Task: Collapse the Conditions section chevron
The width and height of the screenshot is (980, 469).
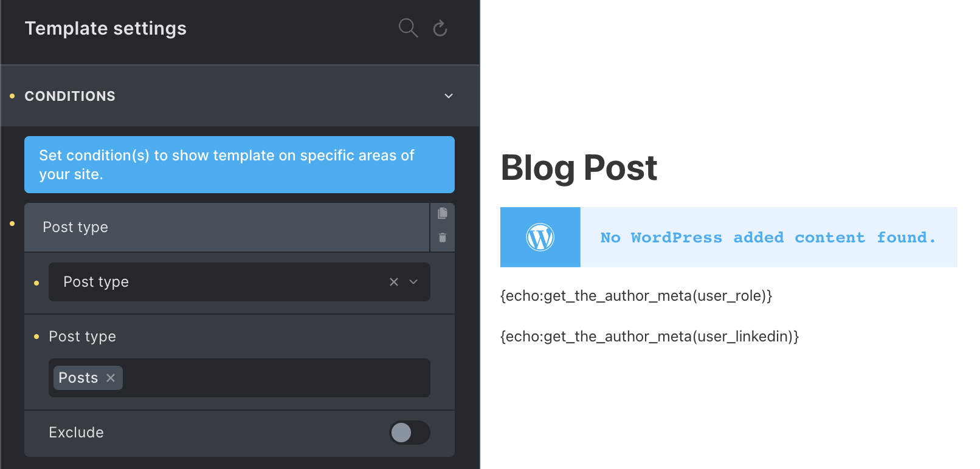Action: [x=449, y=96]
